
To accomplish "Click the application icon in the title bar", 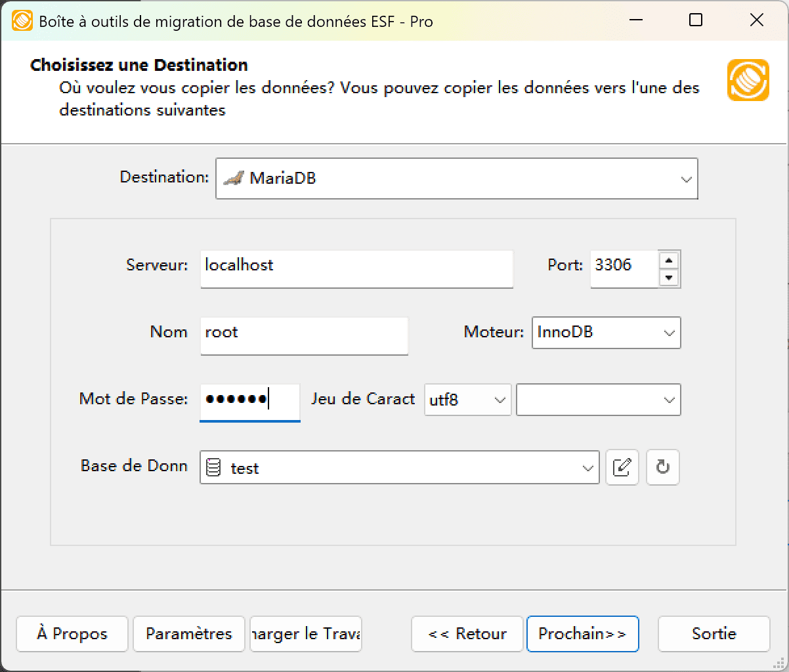I will tap(22, 20).
